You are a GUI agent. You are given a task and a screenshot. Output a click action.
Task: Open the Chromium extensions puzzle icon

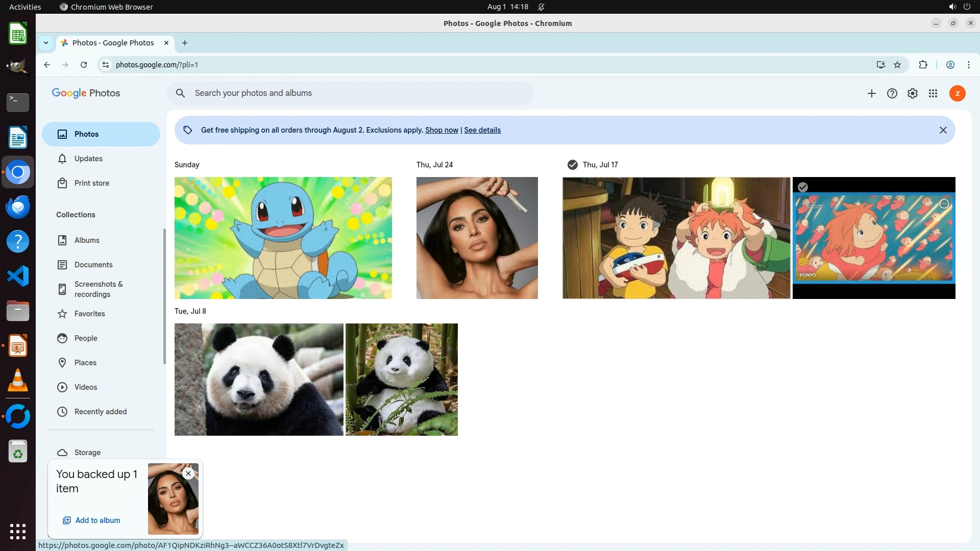click(923, 65)
